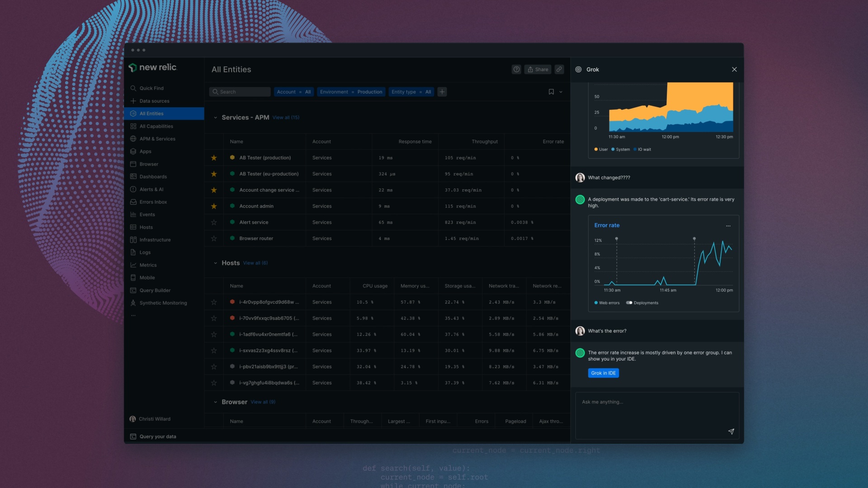Sort services by Throughput column

coord(485,141)
